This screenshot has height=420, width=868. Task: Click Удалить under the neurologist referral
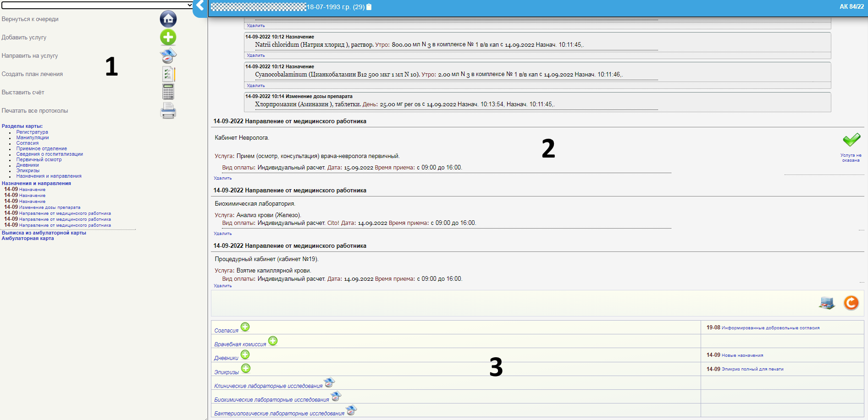(x=223, y=178)
